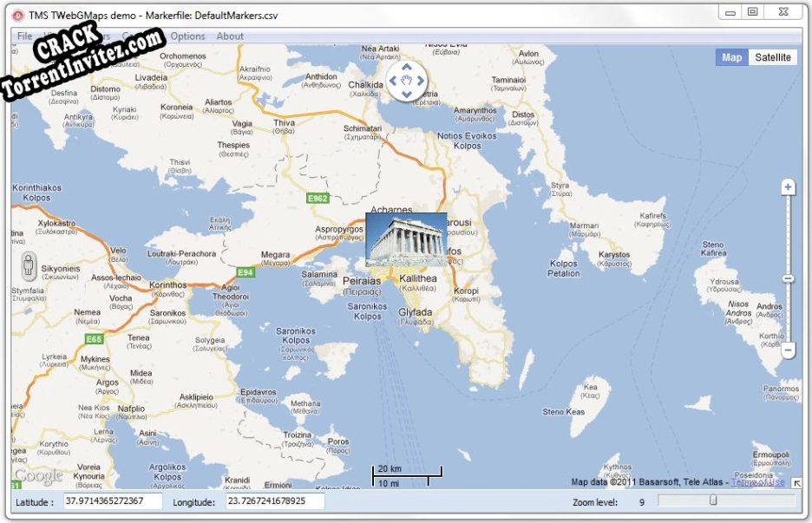Zoom out with the map minus button
The height and width of the screenshot is (523, 812).
pyautogui.click(x=788, y=350)
